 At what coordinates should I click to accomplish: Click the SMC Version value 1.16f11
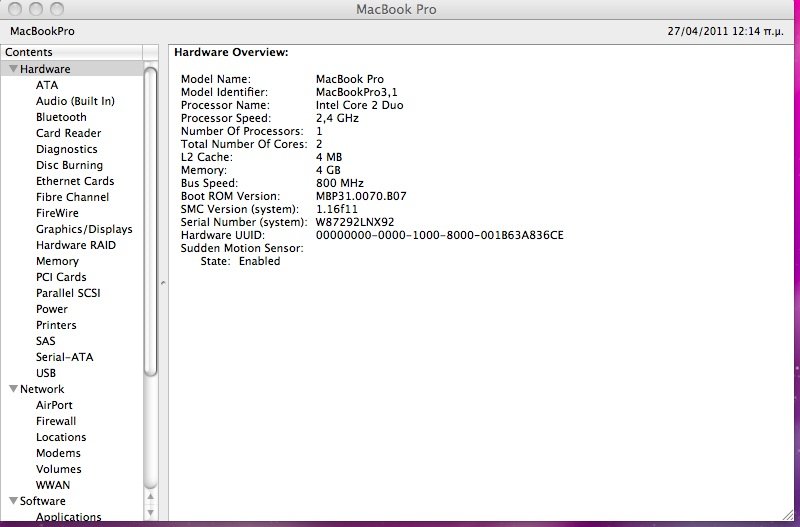[x=337, y=209]
